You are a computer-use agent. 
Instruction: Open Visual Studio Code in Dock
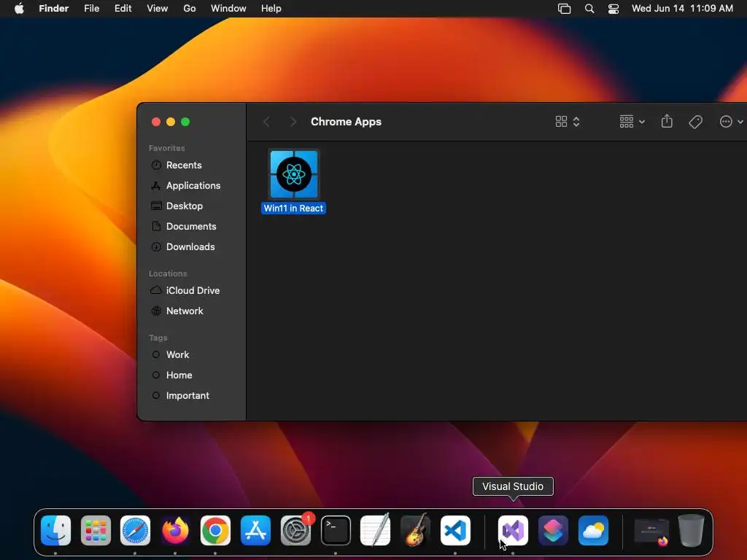(x=455, y=531)
